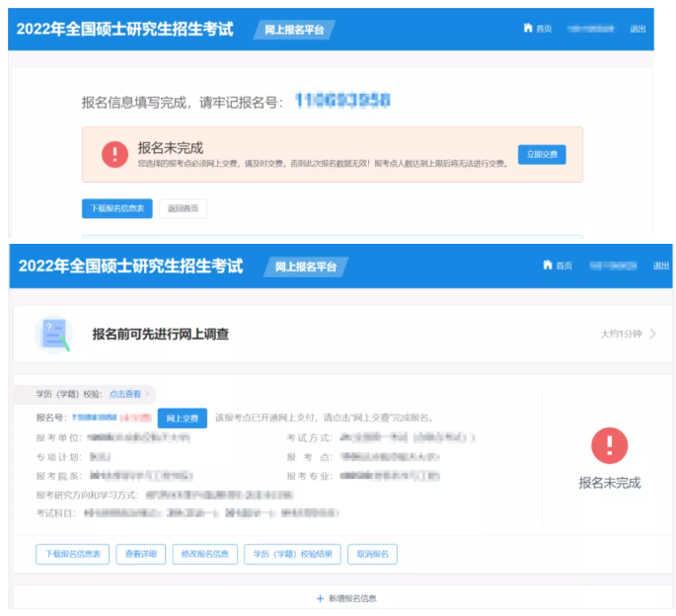Click the blurred username in the top header

click(x=591, y=29)
